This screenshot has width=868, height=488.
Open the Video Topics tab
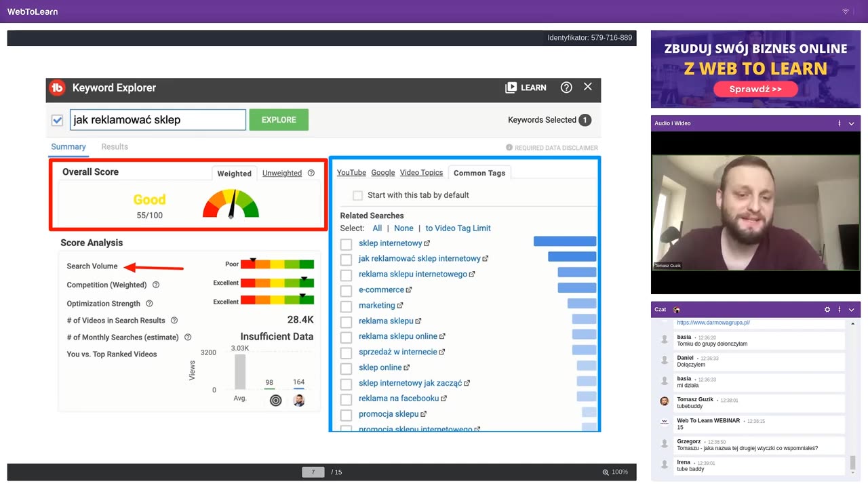tap(421, 173)
